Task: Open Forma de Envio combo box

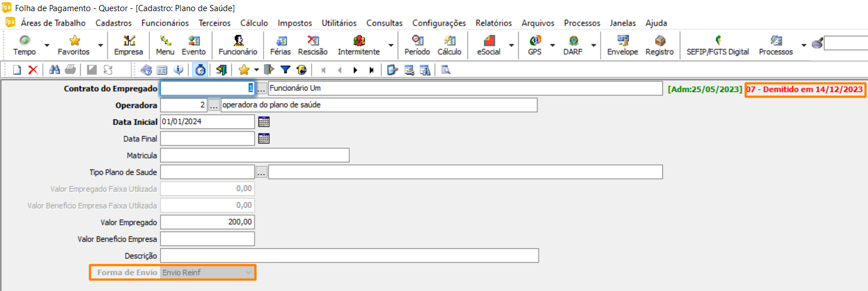Action: 207,272
